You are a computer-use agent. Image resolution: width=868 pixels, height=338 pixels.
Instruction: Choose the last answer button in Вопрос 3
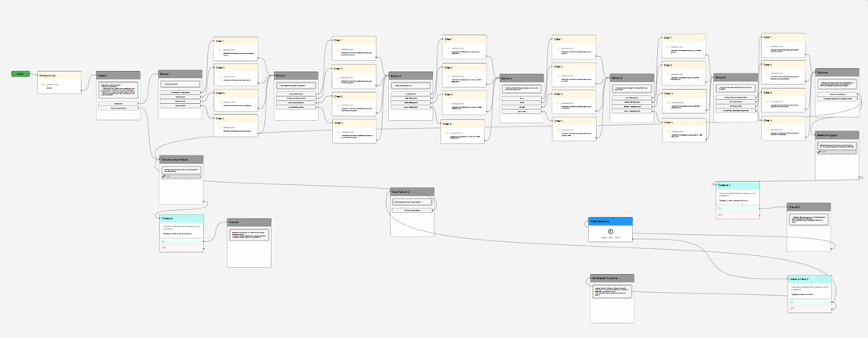tap(411, 107)
